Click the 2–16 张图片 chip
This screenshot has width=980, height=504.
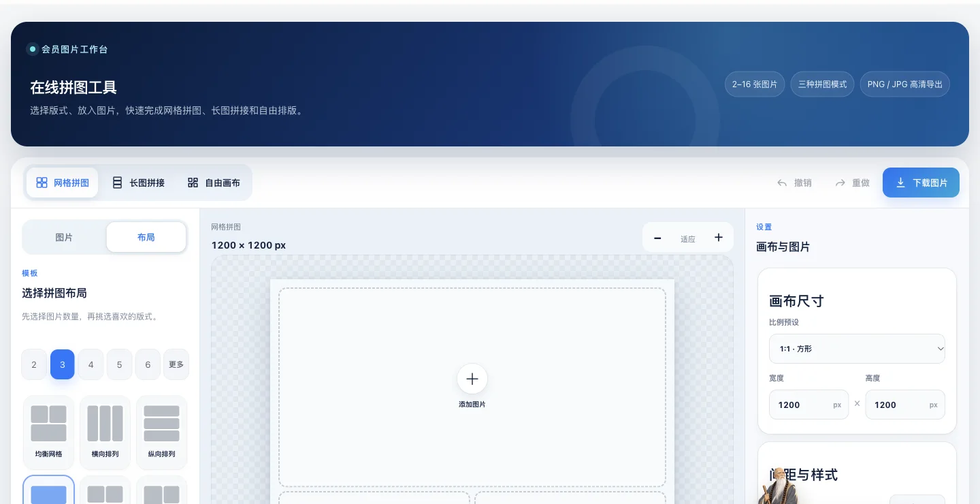755,84
